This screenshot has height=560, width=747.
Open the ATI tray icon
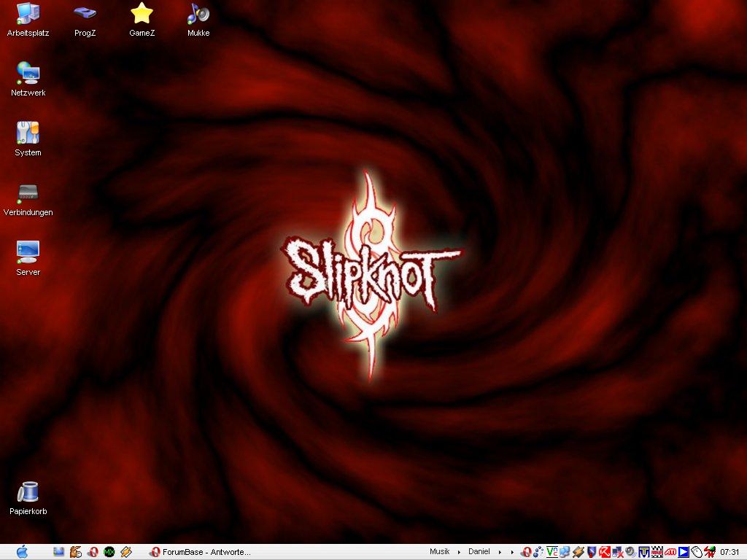coord(670,552)
